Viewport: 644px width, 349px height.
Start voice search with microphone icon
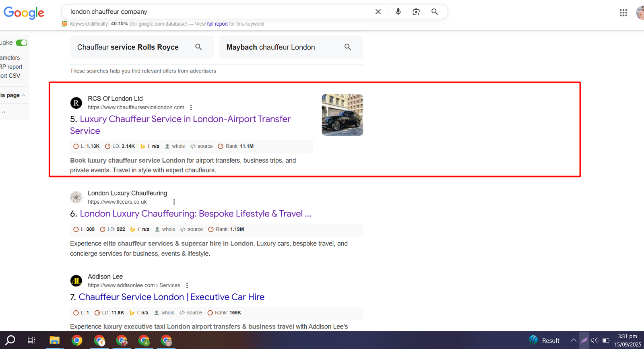point(398,12)
